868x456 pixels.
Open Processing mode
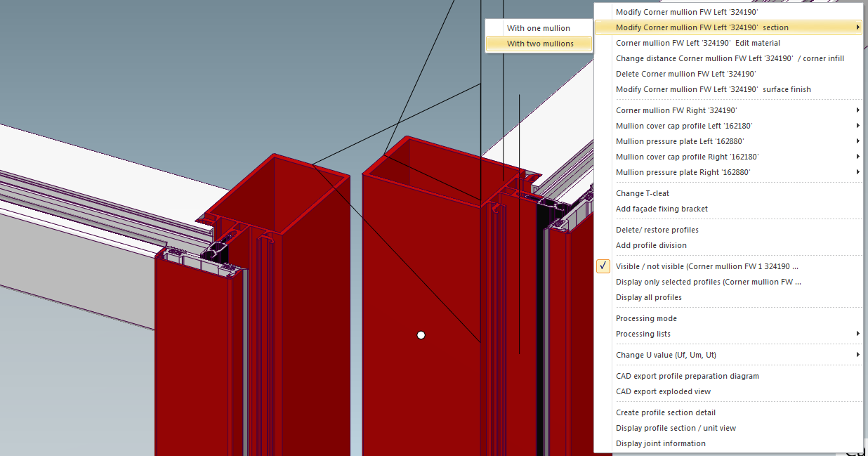click(x=646, y=318)
